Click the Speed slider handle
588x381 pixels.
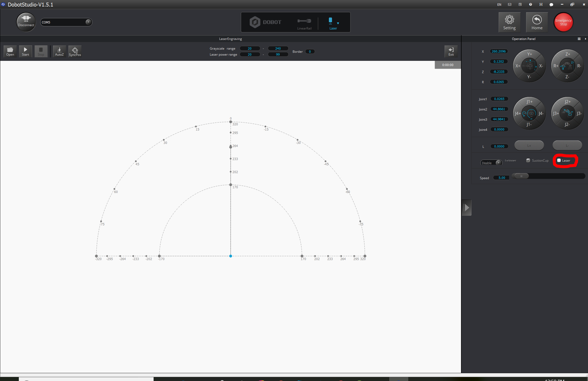point(521,176)
